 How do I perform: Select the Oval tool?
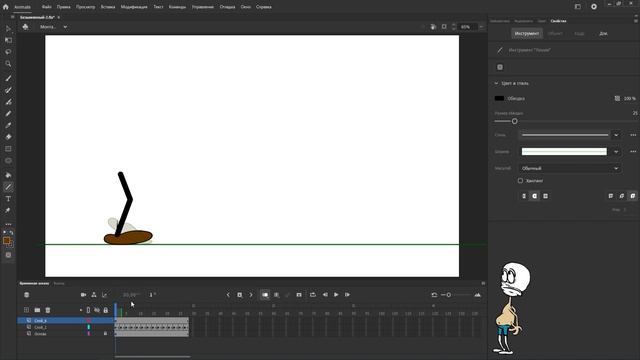click(8, 160)
